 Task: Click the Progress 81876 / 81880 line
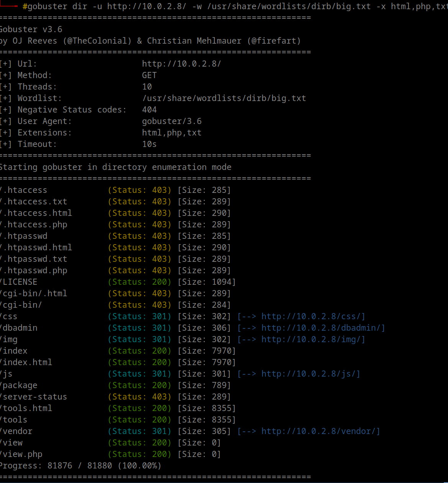click(x=80, y=466)
